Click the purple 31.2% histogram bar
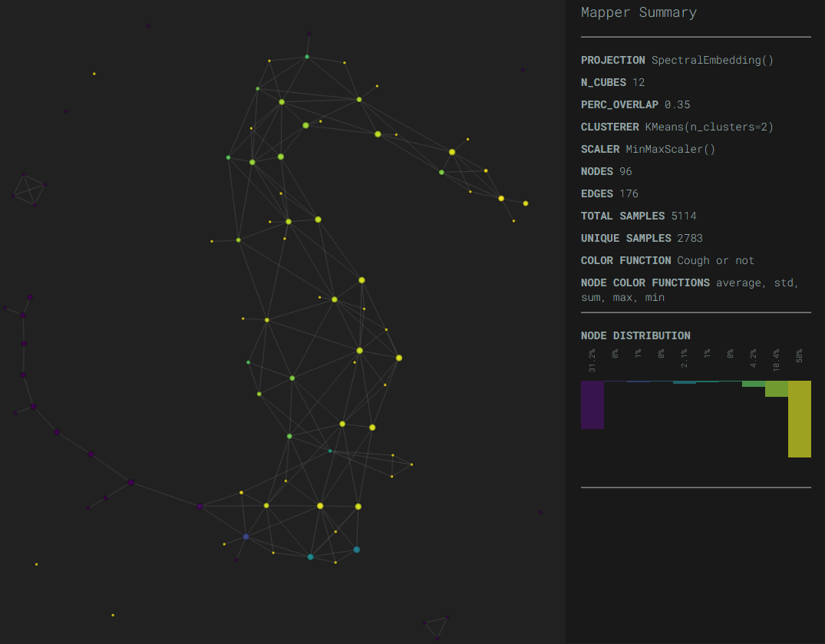Screen dimensions: 825x644 592,405
